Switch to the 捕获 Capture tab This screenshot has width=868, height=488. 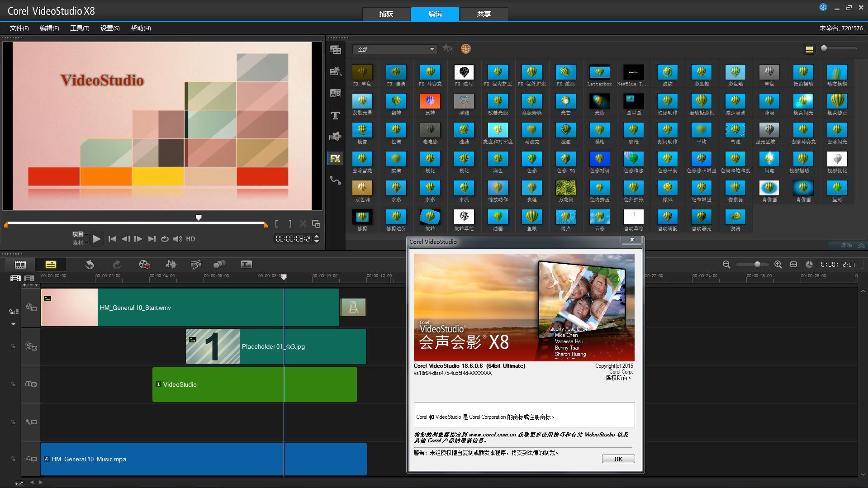click(386, 14)
